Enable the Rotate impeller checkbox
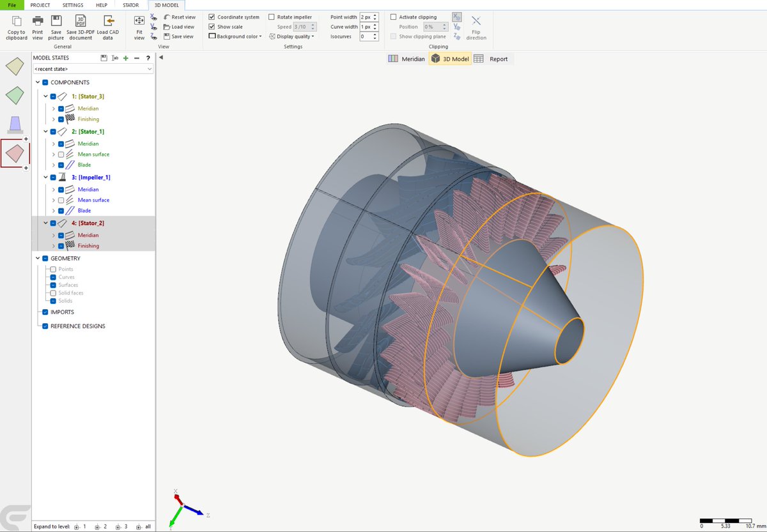 tap(272, 17)
